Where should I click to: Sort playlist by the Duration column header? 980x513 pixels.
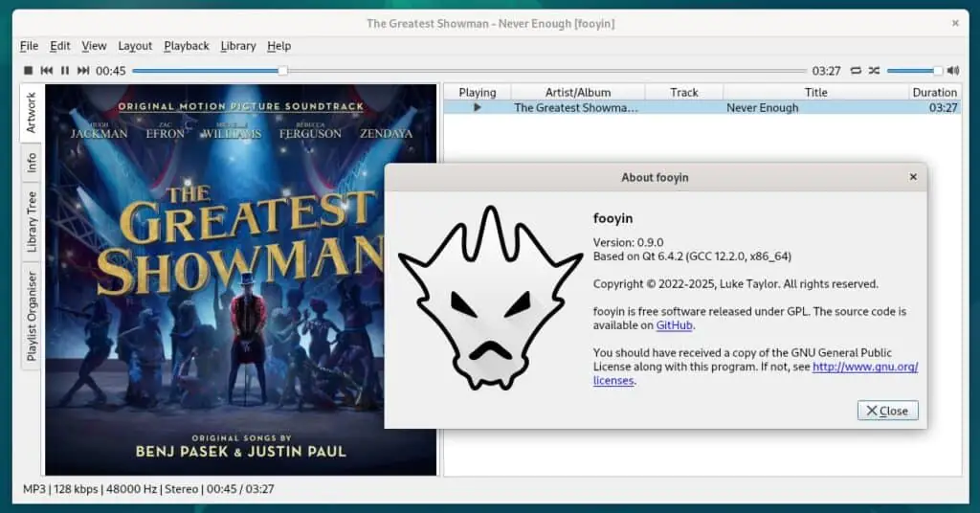coord(934,93)
